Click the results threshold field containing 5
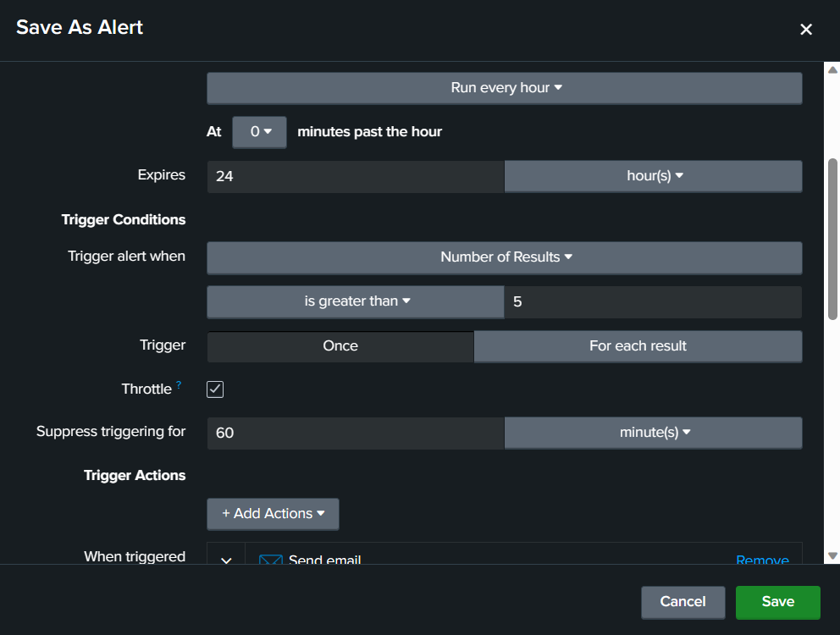This screenshot has height=635, width=840. pos(653,301)
